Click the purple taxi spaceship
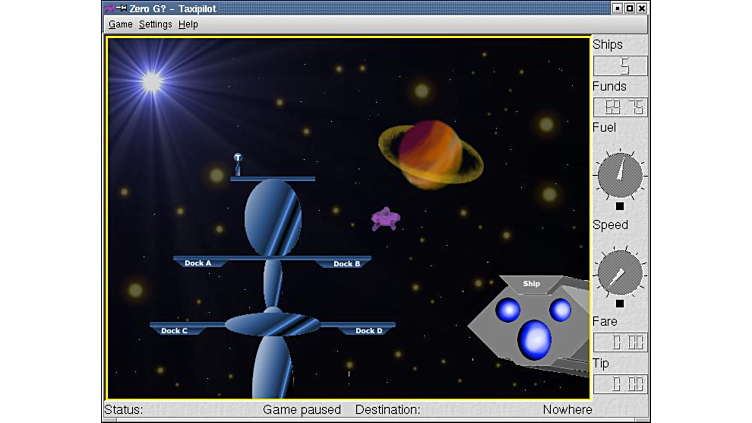Viewport: 752px width, 423px height. 385,219
